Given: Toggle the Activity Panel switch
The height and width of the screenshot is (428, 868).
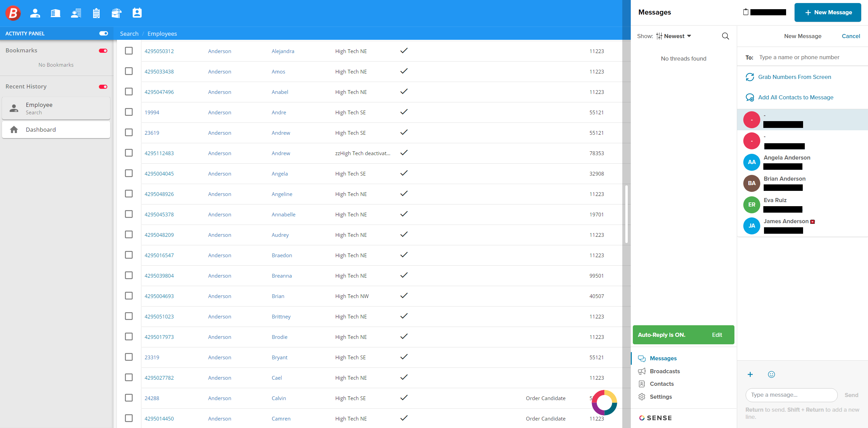Looking at the screenshot, I should pyautogui.click(x=103, y=33).
